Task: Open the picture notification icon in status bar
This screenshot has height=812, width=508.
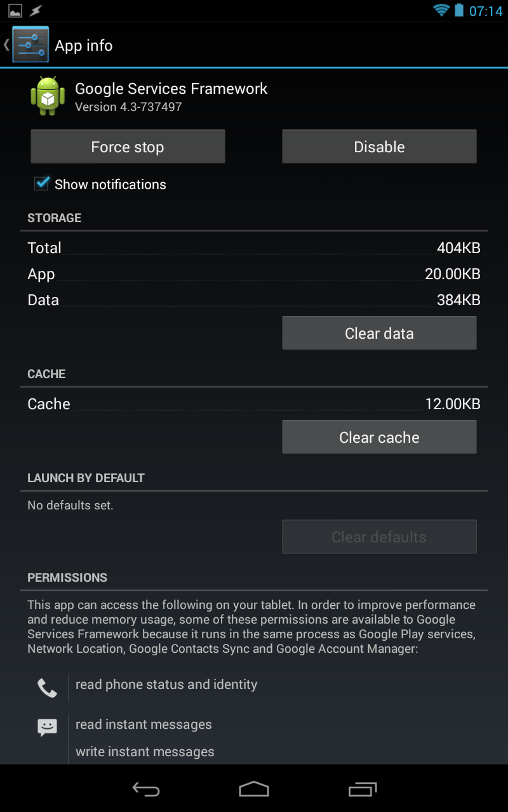Action: point(15,11)
